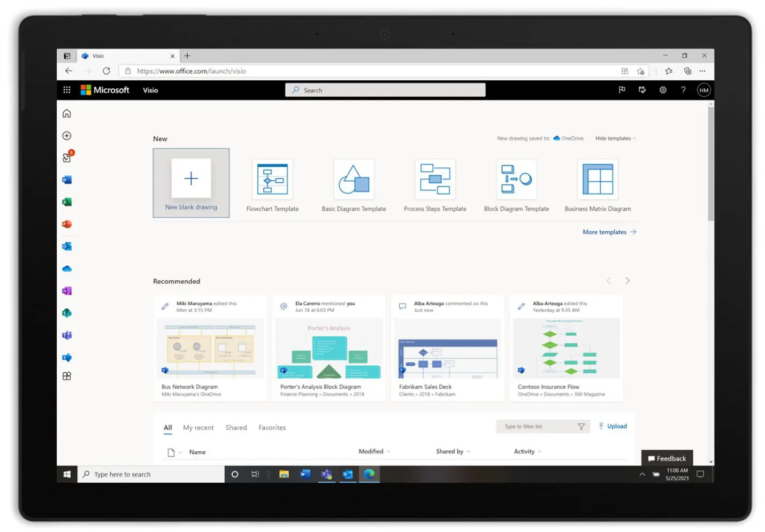Viewport: 765px width, 532px height.
Task: Click the OneDrive save location link
Action: [x=568, y=138]
